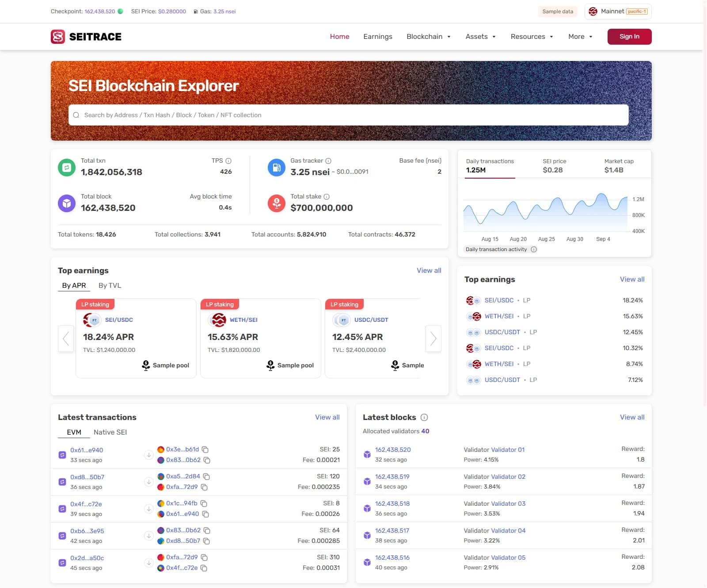Click the direction arrow for 0x4f...c72e transaction
The height and width of the screenshot is (588, 707).
[x=149, y=509]
